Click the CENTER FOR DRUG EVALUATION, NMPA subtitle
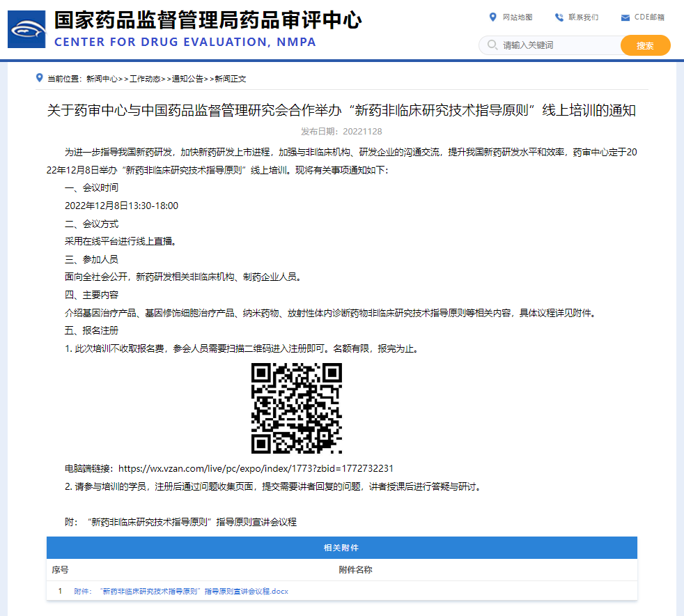This screenshot has width=684, height=616. coord(185,42)
